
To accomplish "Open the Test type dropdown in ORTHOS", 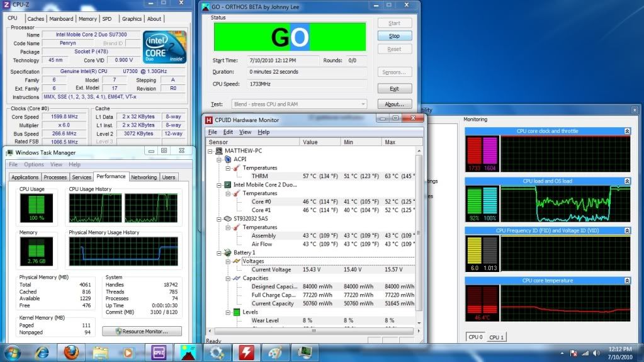I will (x=299, y=104).
